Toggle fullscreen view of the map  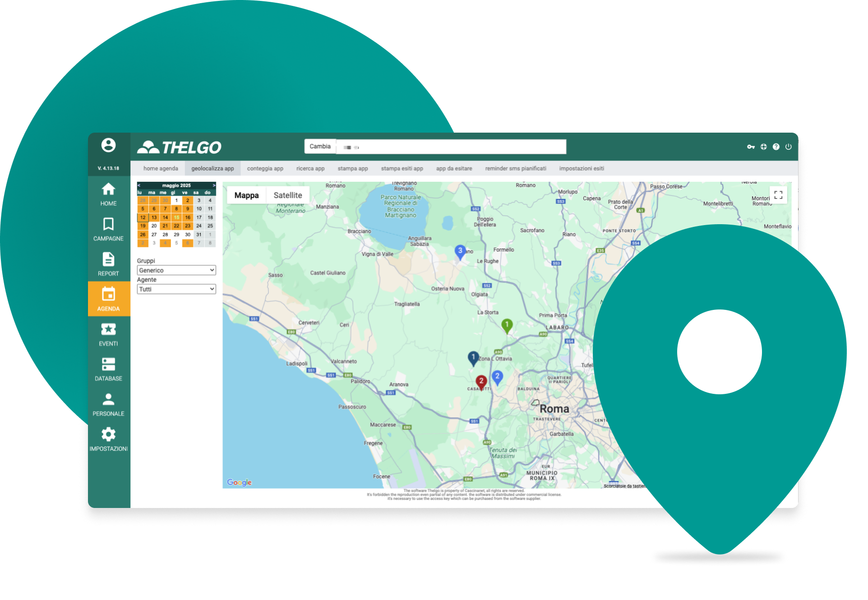[778, 195]
